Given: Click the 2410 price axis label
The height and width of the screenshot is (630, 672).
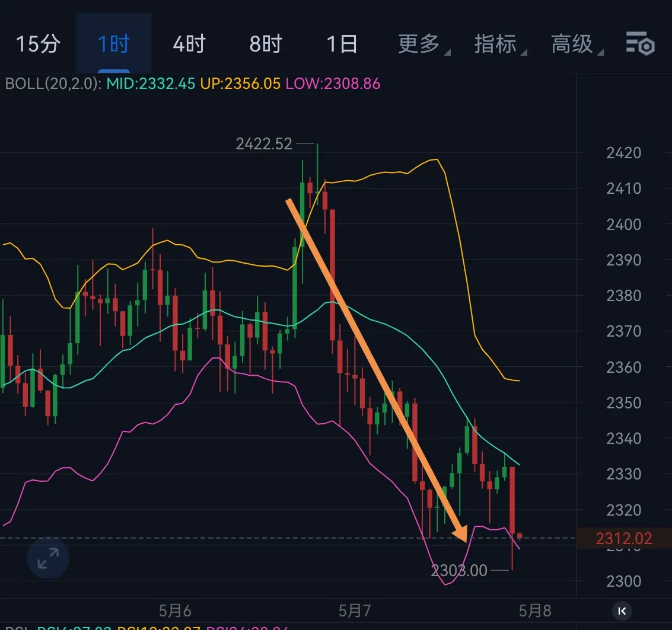Looking at the screenshot, I should click(624, 188).
